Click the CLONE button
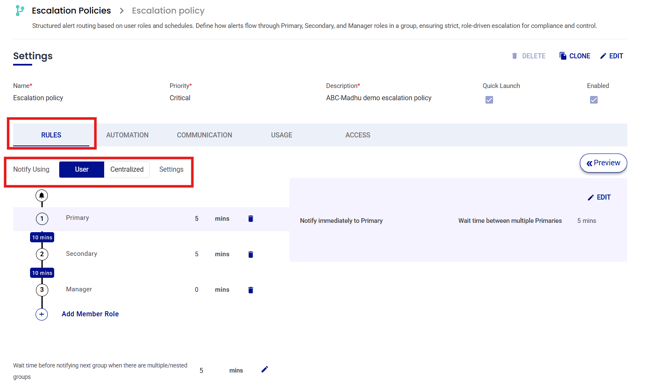This screenshot has height=392, width=648. (x=574, y=56)
